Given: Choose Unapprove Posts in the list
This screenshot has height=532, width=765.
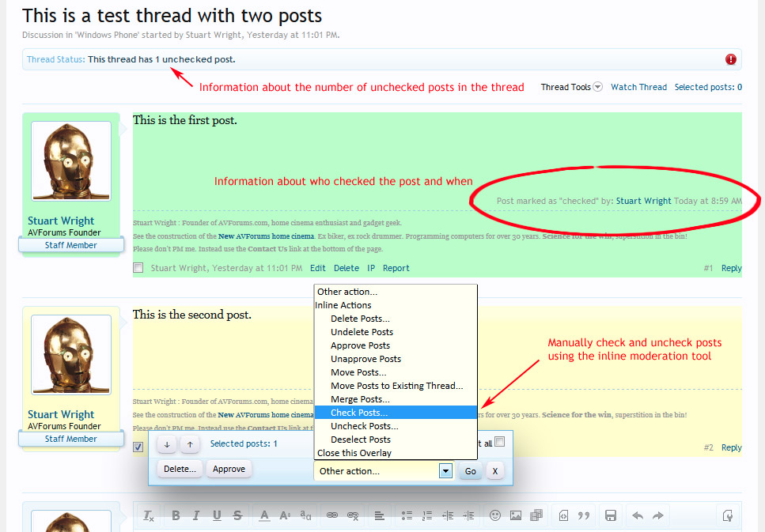Looking at the screenshot, I should pyautogui.click(x=396, y=359).
